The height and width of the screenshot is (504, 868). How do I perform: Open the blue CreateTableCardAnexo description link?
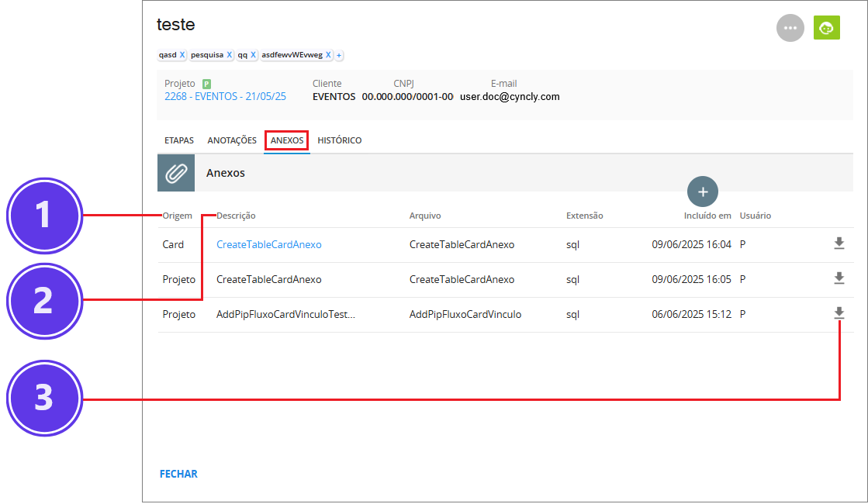tap(269, 244)
